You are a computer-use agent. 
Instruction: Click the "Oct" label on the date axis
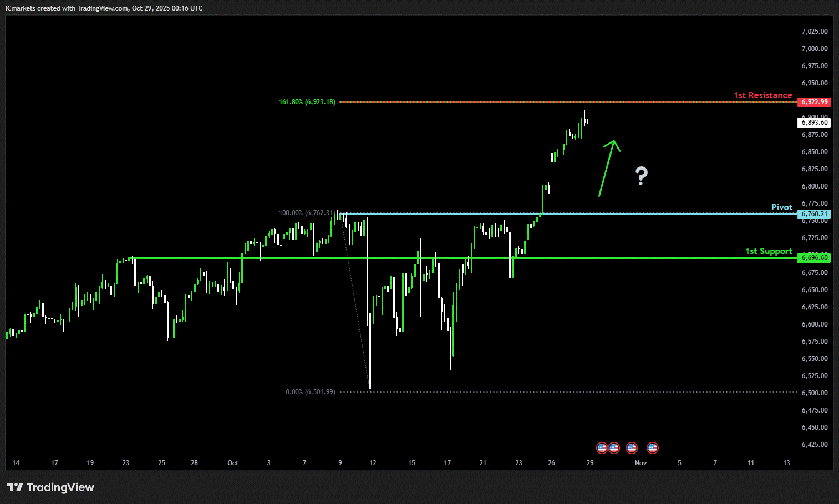point(233,463)
